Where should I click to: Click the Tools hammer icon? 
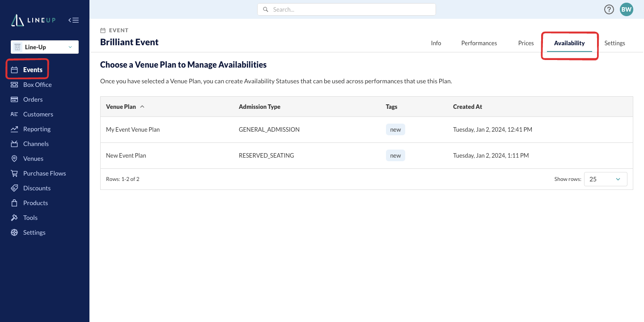pos(14,218)
